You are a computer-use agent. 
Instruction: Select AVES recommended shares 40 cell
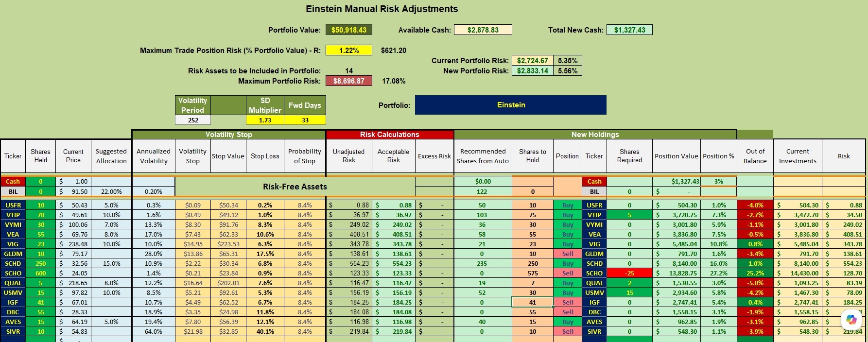(x=483, y=322)
